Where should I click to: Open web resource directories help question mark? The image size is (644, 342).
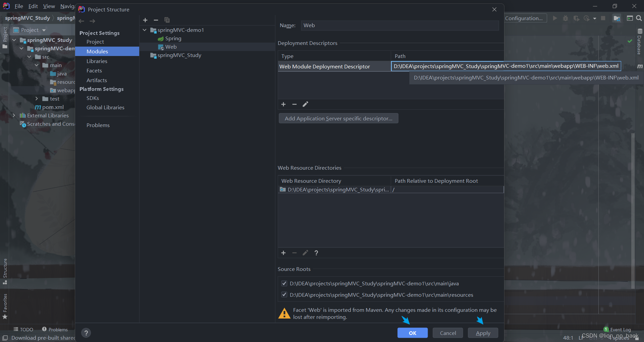coord(316,253)
